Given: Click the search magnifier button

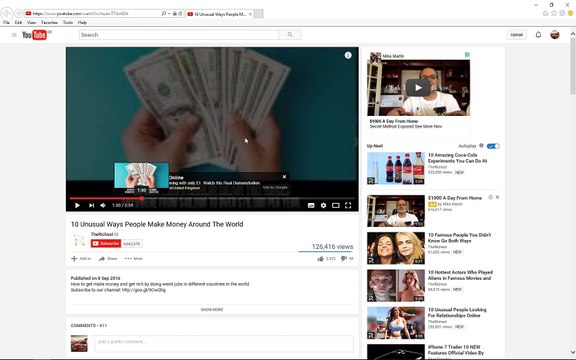Looking at the screenshot, I should click(290, 35).
